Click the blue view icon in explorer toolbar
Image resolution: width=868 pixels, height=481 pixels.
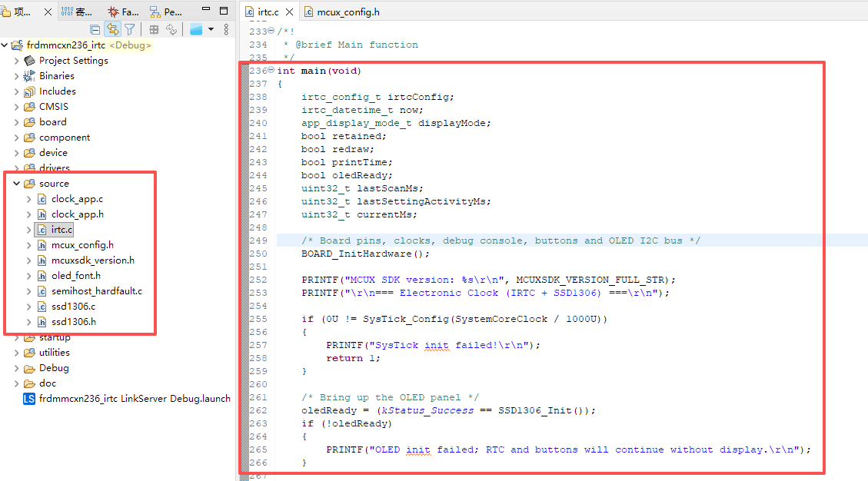pos(196,29)
